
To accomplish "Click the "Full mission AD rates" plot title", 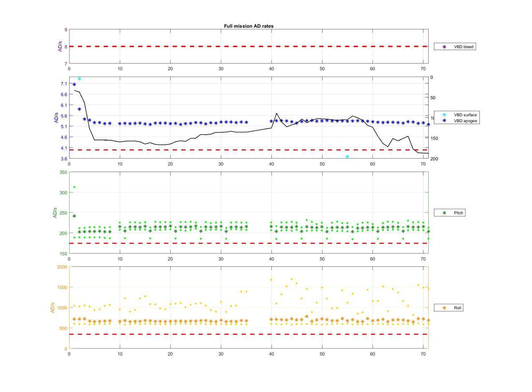I will (249, 26).
